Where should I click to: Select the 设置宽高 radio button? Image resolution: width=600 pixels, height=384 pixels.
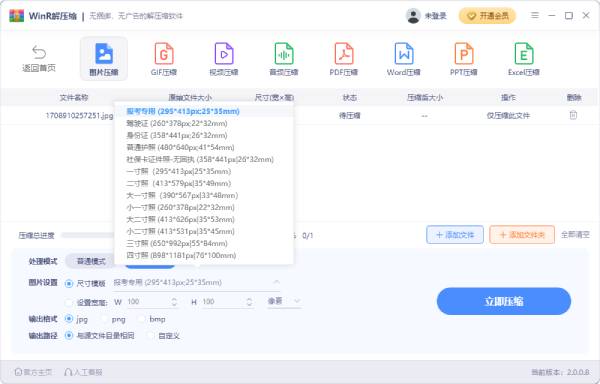(x=69, y=303)
